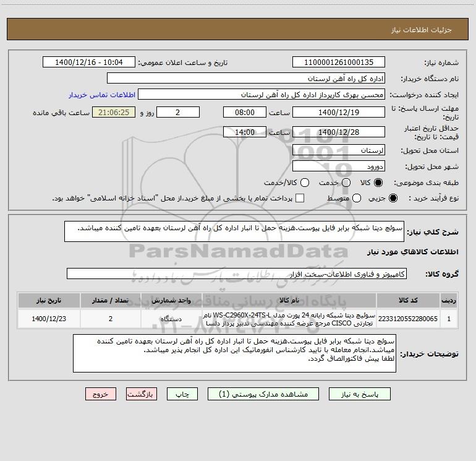Click the پاسخ به نیاز button
Screen dimensions: 476x461
(x=360, y=394)
